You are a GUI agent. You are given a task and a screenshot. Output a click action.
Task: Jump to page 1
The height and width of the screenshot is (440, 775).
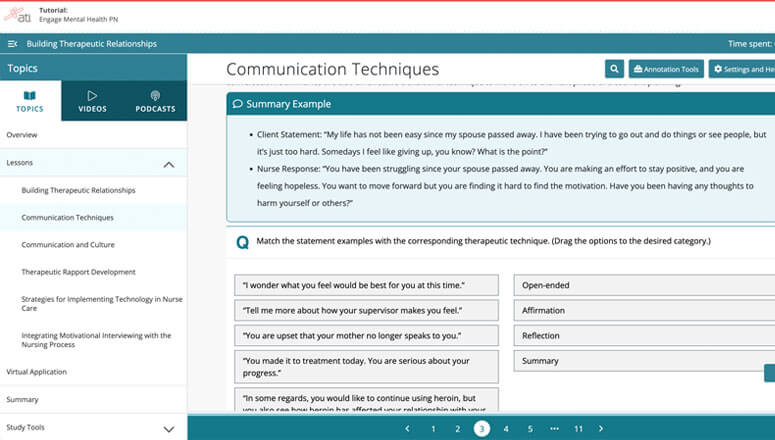point(433,429)
